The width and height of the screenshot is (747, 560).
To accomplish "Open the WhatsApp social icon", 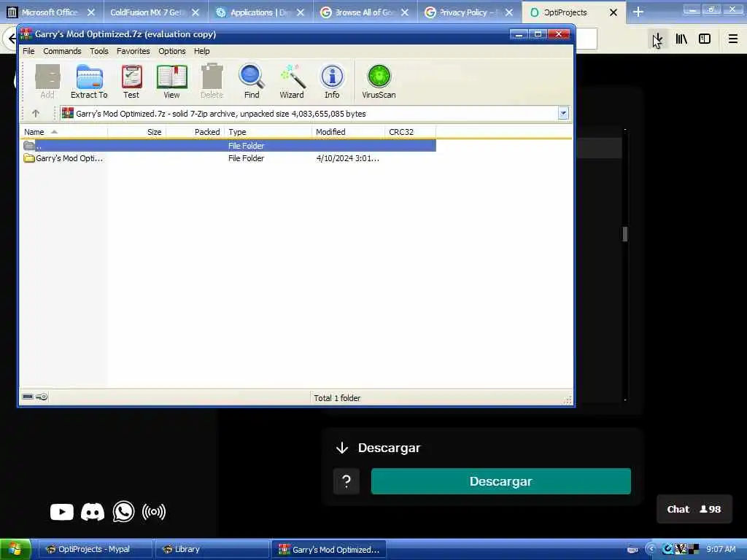I will (x=123, y=512).
